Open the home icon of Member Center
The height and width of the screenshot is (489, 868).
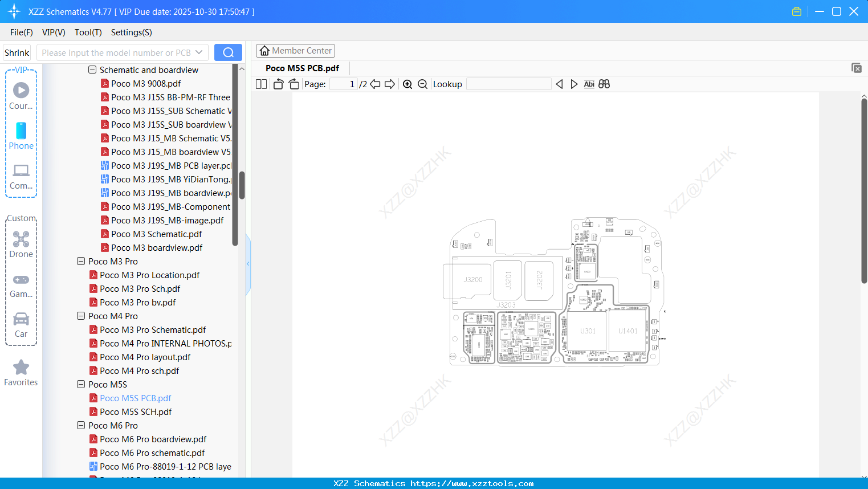(x=264, y=51)
